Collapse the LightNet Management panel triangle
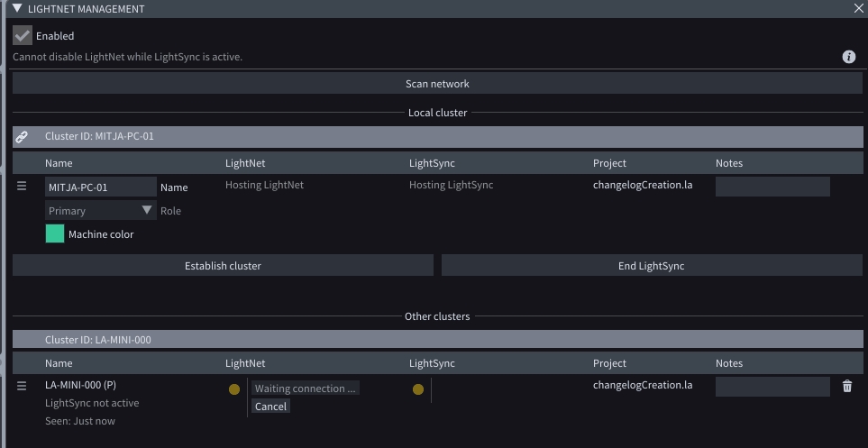 click(17, 8)
